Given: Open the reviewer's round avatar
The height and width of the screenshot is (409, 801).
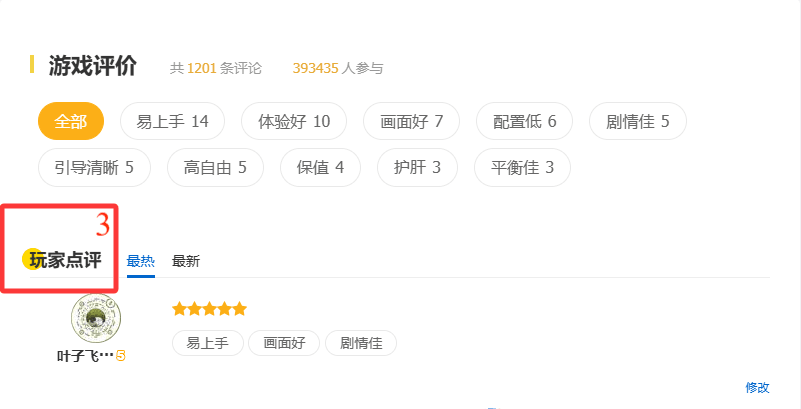Looking at the screenshot, I should click(96, 319).
